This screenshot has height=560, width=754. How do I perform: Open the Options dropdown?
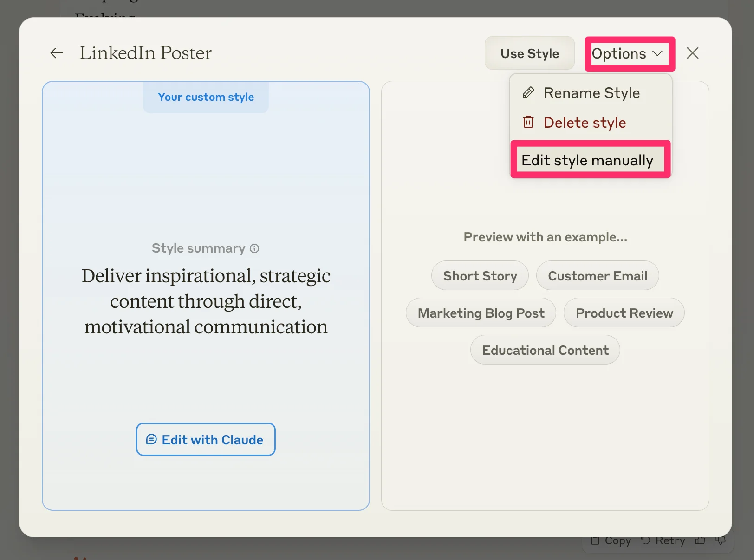coord(627,54)
